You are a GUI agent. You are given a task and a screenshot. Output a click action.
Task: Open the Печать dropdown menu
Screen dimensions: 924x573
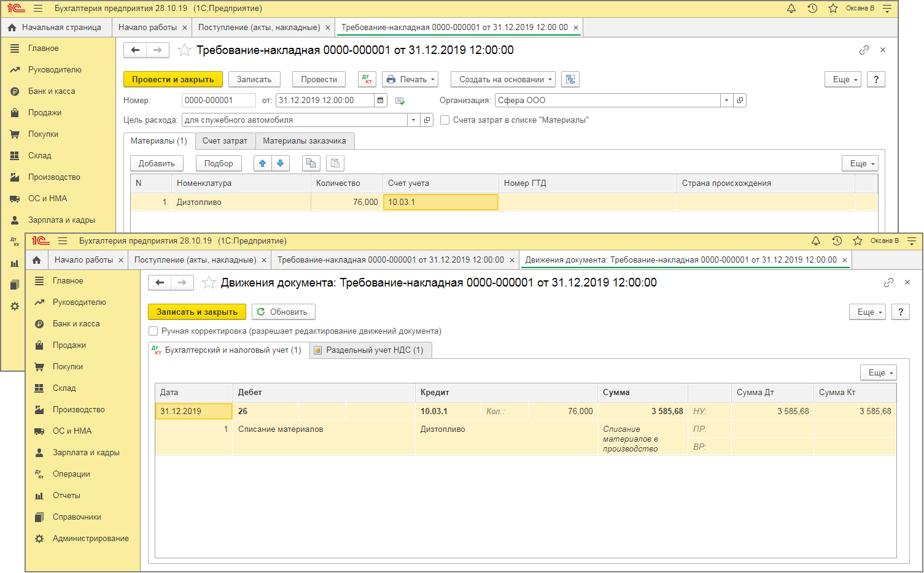tap(410, 80)
